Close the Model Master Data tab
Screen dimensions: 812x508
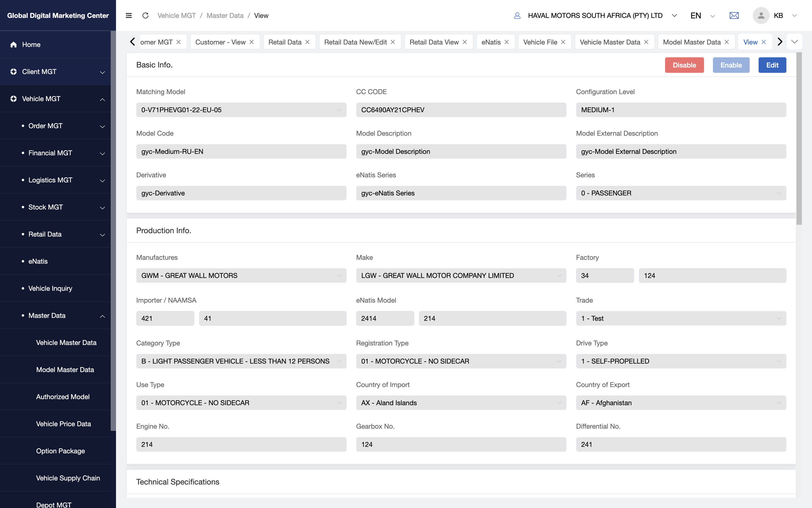point(727,42)
